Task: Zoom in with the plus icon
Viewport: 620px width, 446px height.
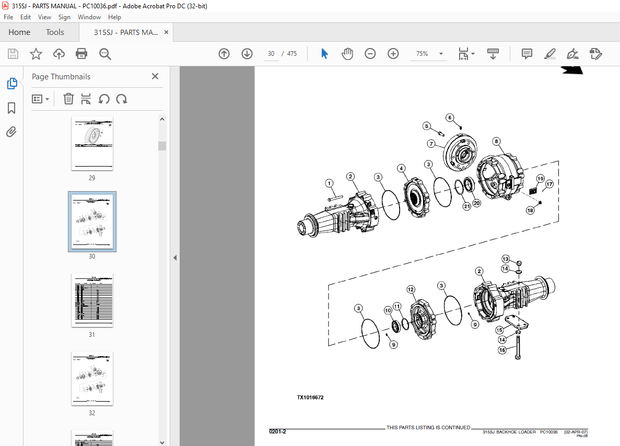Action: [x=393, y=54]
